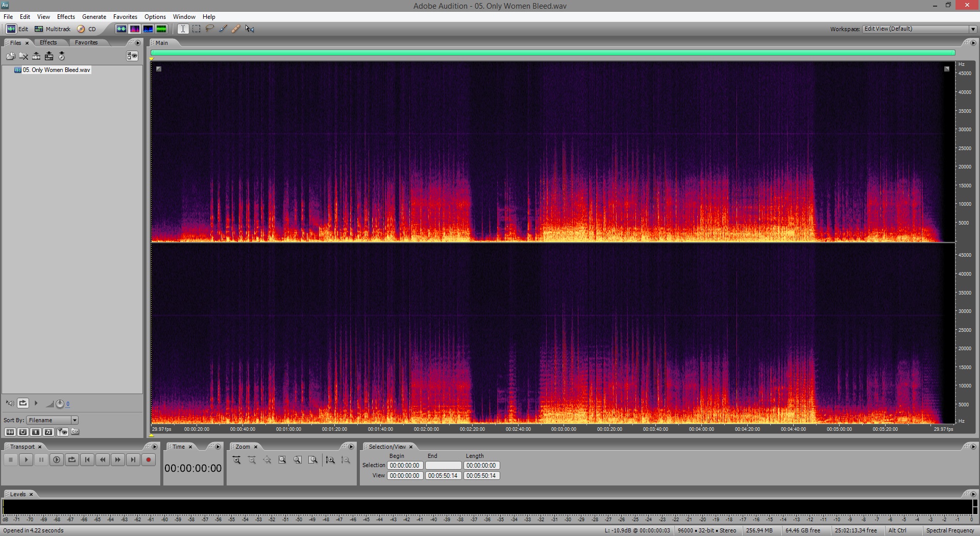Switch to Waveform display
This screenshot has width=980, height=536.
pyautogui.click(x=121, y=29)
